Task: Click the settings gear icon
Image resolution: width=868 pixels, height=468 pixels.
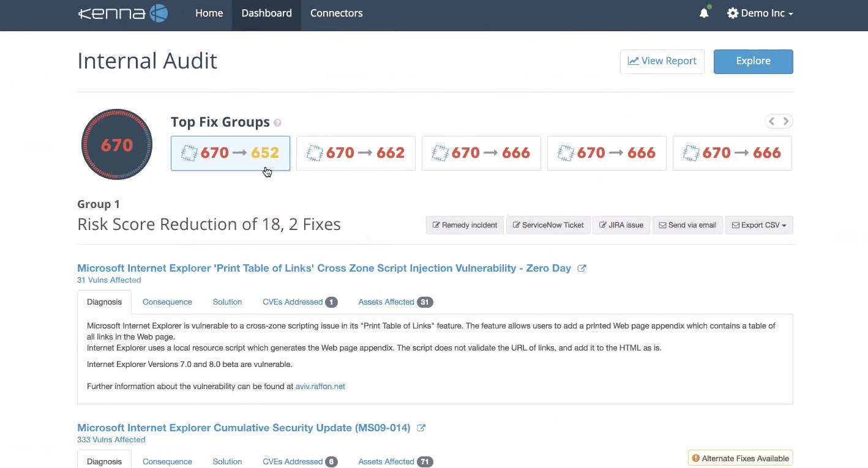Action: pyautogui.click(x=732, y=13)
